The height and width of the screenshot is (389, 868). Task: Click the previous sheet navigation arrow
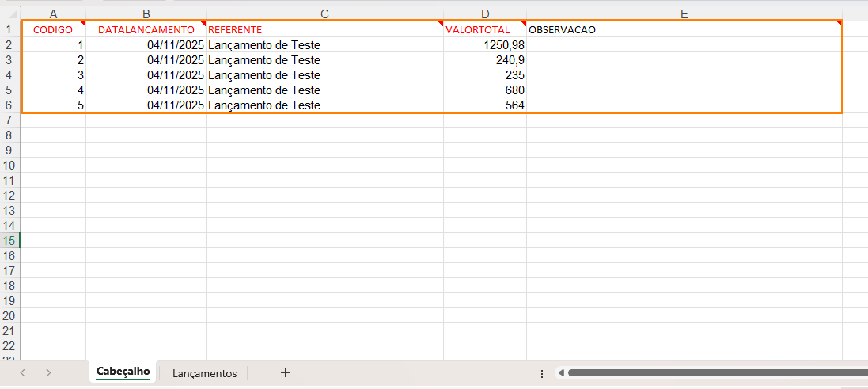point(23,372)
